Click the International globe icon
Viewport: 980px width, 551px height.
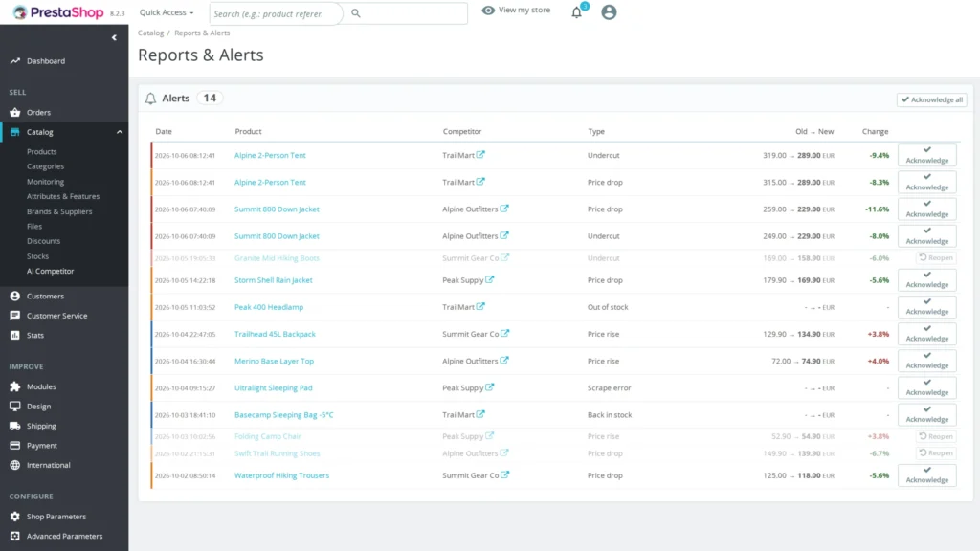click(x=15, y=465)
